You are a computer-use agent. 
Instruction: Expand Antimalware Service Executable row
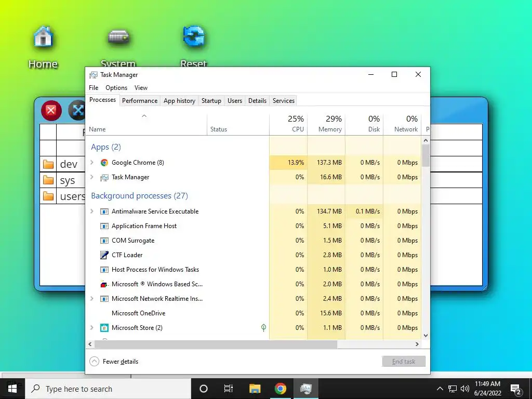91,211
